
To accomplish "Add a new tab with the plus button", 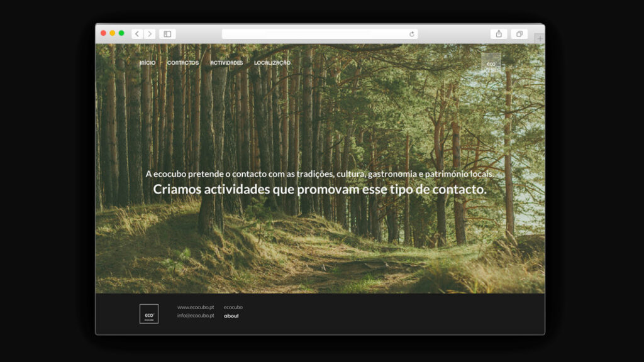I will (x=540, y=38).
